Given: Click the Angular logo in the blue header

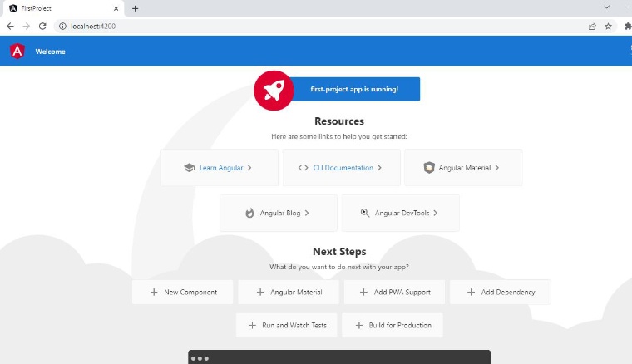Looking at the screenshot, I should [x=17, y=52].
